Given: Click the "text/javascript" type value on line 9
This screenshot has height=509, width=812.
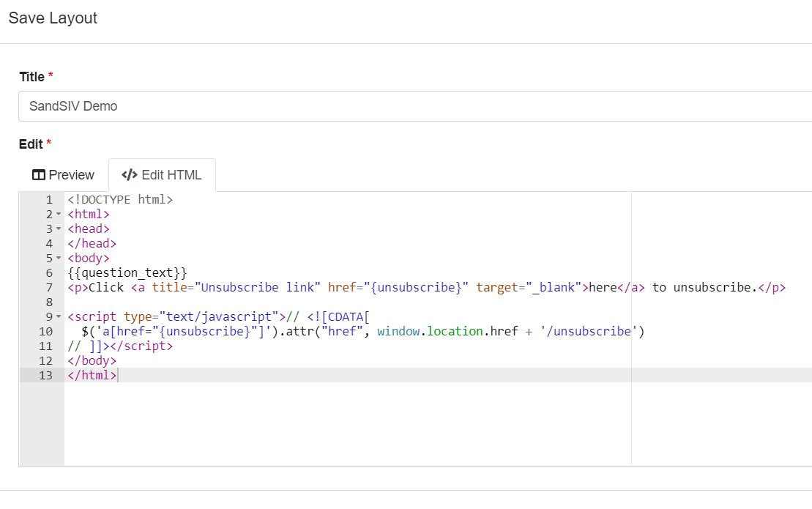Looking at the screenshot, I should tap(219, 316).
